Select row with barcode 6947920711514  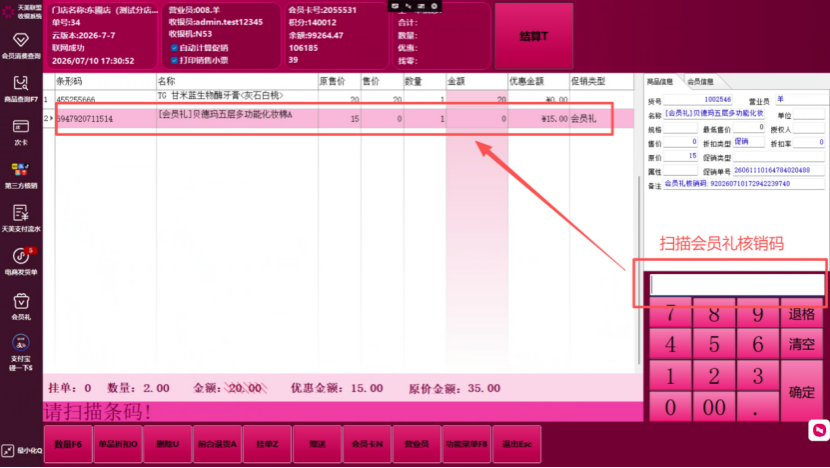pyautogui.click(x=339, y=119)
